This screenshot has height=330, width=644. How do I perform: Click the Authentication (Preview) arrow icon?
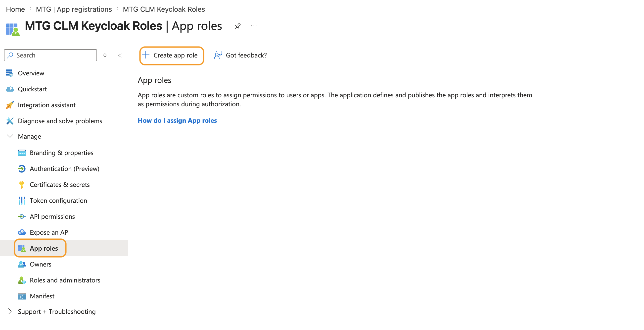pyautogui.click(x=22, y=169)
